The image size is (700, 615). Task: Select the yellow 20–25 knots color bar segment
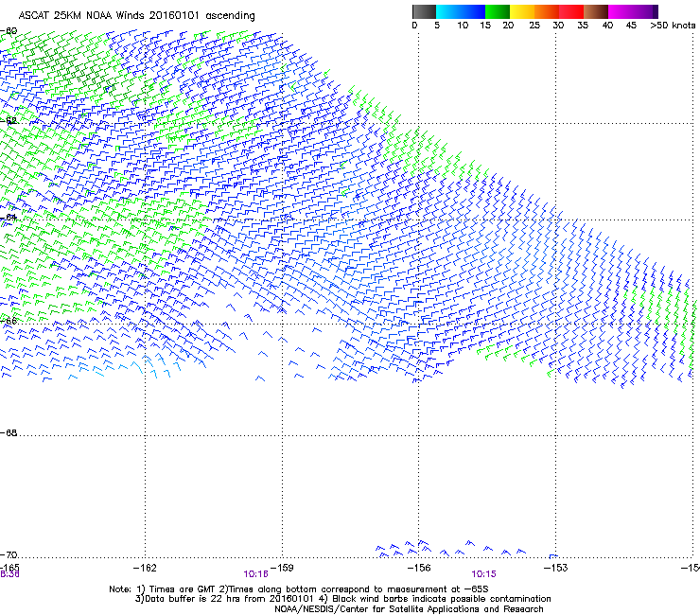522,11
